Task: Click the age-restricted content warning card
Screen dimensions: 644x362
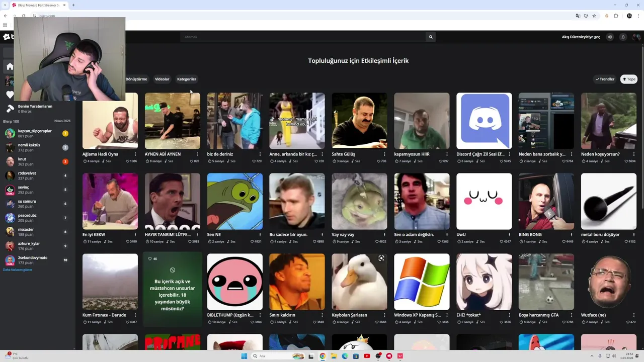Action: coord(172,289)
